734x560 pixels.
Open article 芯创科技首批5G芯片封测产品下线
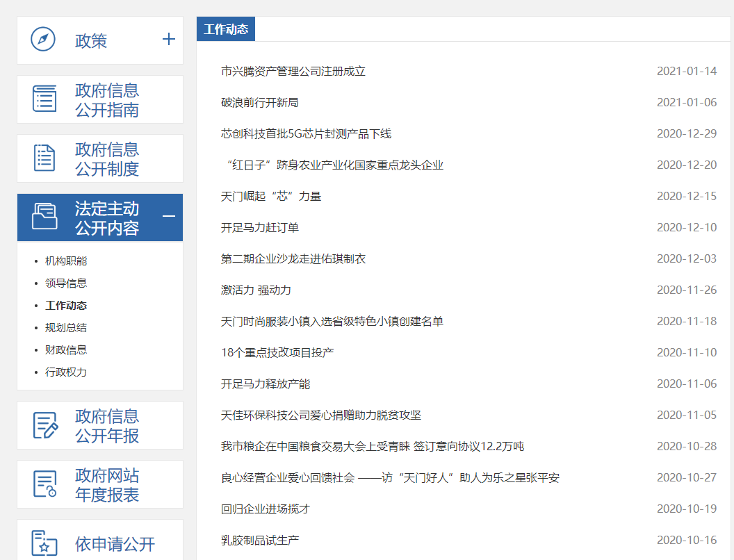coord(306,134)
